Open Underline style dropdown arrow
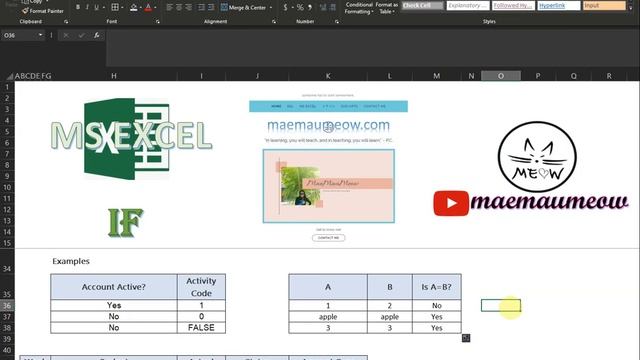Screen dimensions: 640x360 tap(103, 7)
